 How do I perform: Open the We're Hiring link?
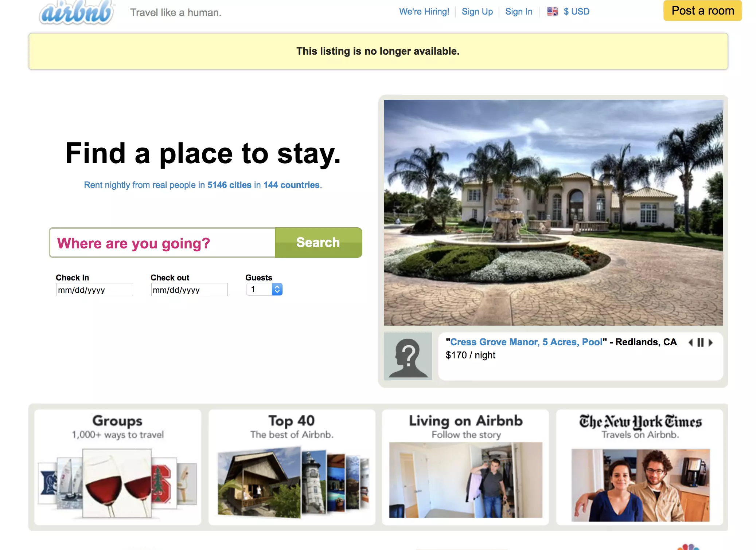click(x=424, y=12)
